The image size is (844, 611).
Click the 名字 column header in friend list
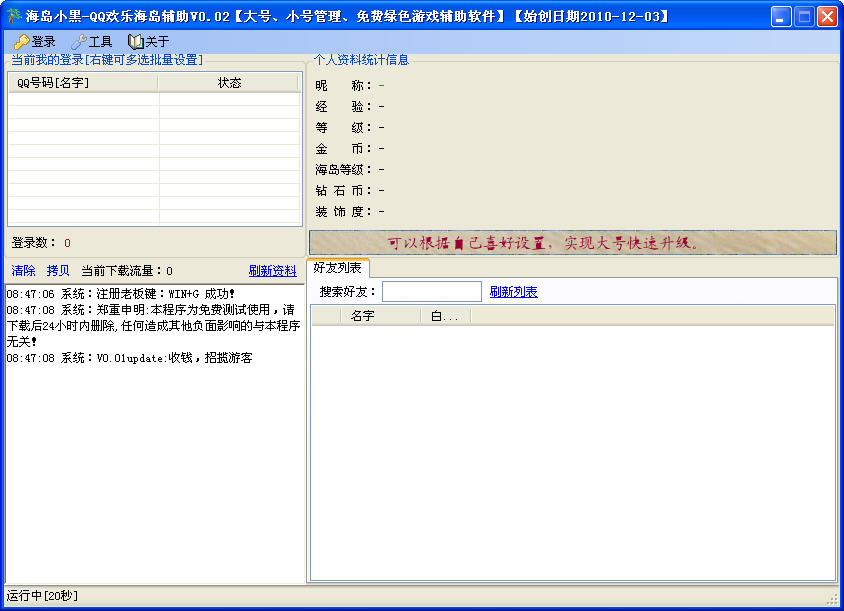tap(381, 315)
